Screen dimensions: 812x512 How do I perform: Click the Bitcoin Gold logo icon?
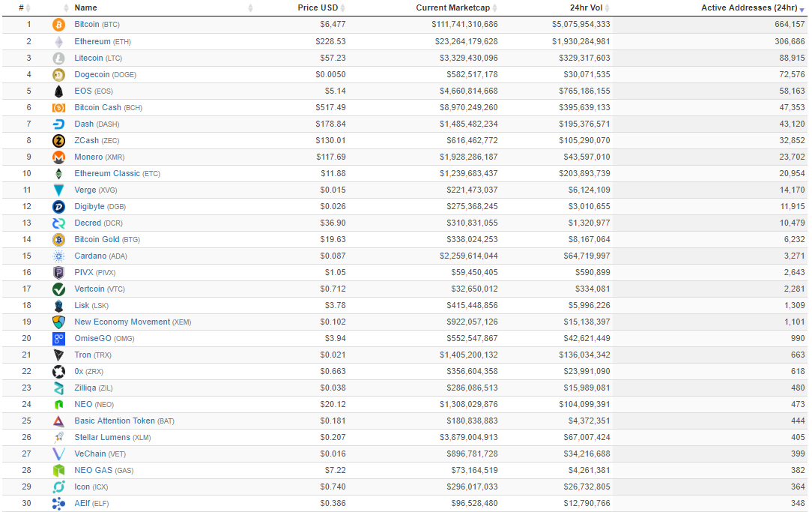pyautogui.click(x=58, y=240)
